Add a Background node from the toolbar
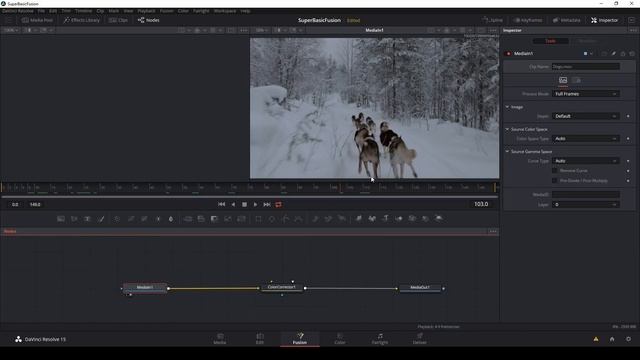640x360 pixels. point(61,219)
